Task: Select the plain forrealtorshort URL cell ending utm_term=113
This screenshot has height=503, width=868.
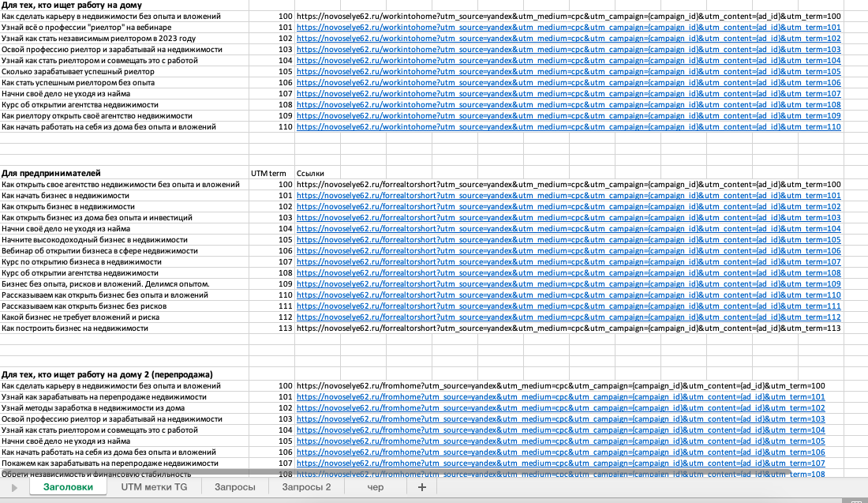Action: click(568, 328)
